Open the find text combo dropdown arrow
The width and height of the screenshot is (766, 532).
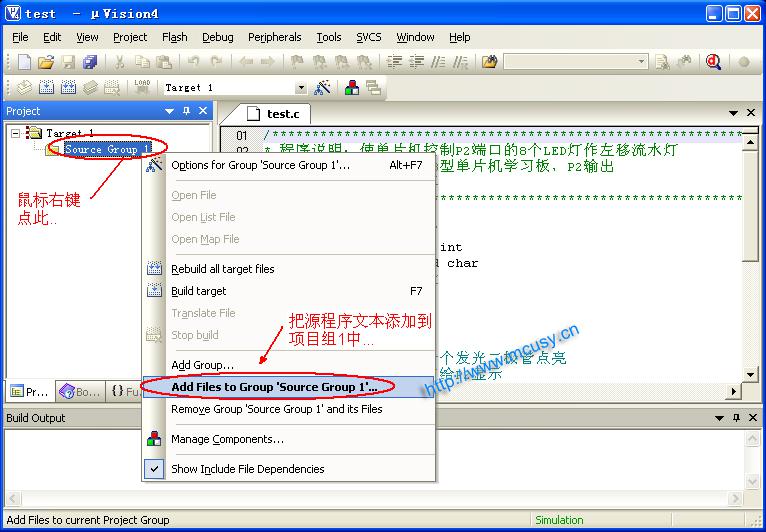pyautogui.click(x=642, y=62)
